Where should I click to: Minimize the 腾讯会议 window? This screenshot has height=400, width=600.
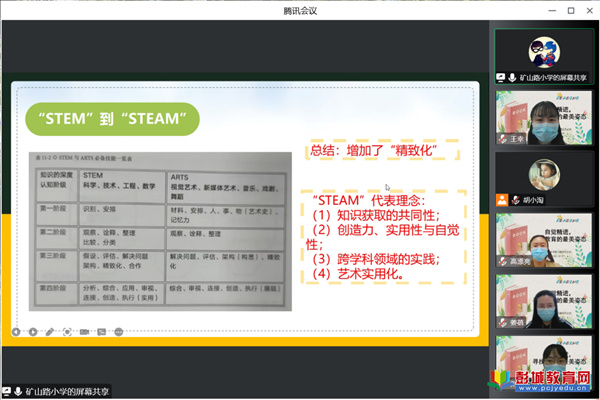point(552,11)
